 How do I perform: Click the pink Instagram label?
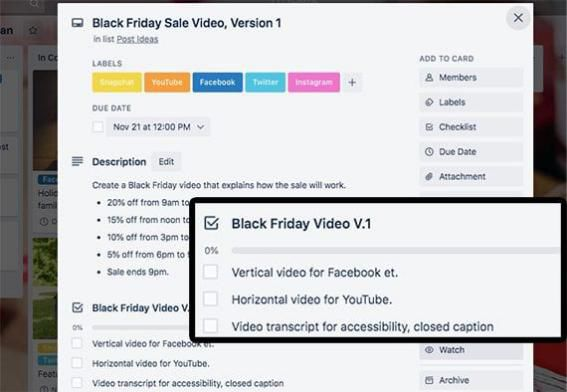click(314, 82)
